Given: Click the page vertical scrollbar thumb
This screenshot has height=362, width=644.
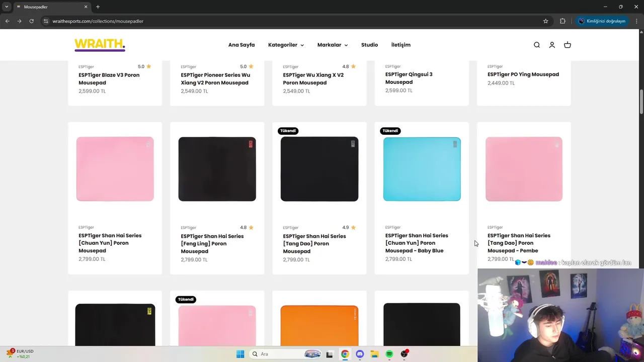Looking at the screenshot, I should 641,102.
